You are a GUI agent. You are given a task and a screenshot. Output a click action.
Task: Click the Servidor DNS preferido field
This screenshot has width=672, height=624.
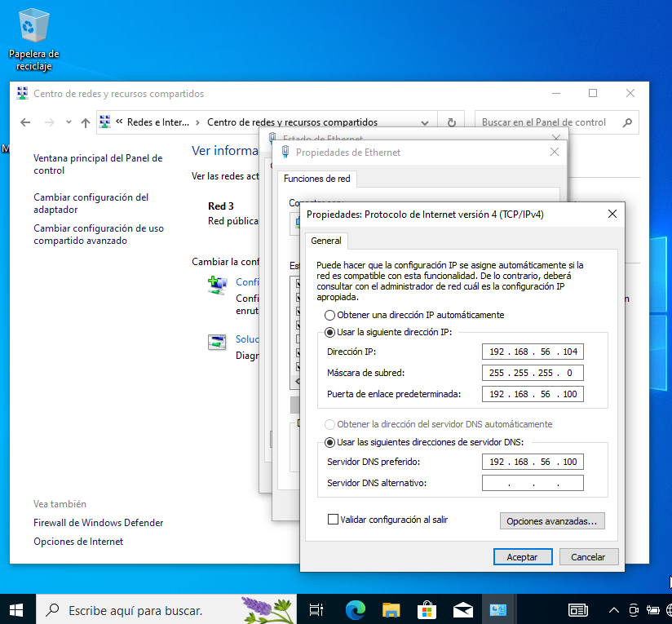[533, 462]
